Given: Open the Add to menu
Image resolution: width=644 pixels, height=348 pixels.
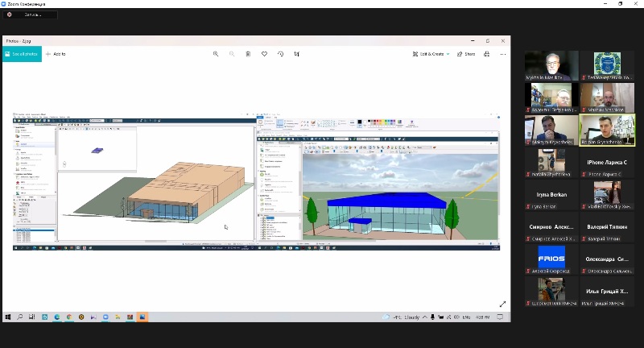Looking at the screenshot, I should [x=56, y=54].
